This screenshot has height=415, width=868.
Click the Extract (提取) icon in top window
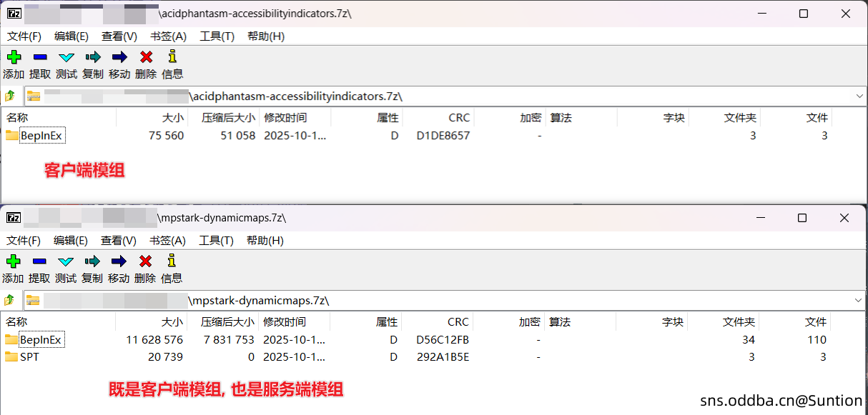40,57
